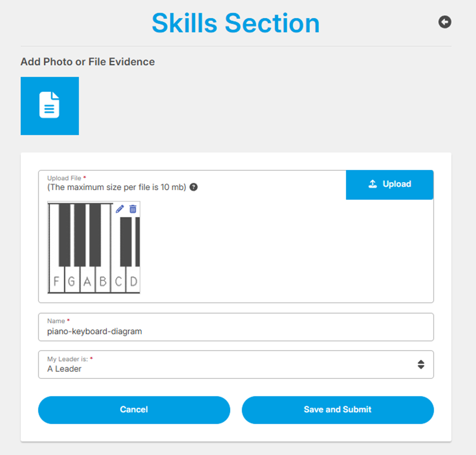This screenshot has height=455, width=476.
Task: Click the selected 'A Leader' value
Action: click(64, 369)
